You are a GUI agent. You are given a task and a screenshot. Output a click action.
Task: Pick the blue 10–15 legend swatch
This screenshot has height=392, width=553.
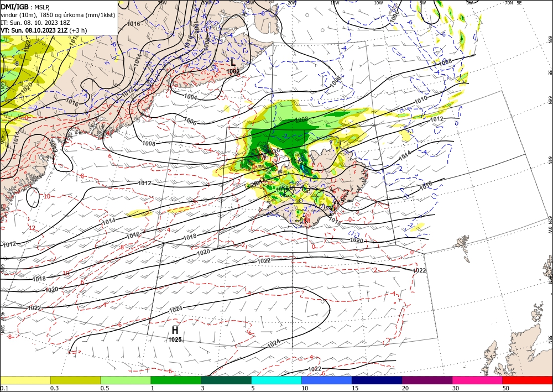click(x=327, y=380)
